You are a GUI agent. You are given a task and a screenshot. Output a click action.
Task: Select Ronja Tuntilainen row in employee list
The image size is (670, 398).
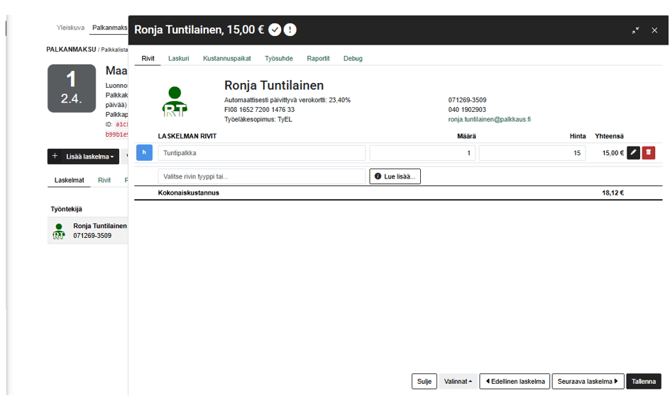click(x=88, y=230)
